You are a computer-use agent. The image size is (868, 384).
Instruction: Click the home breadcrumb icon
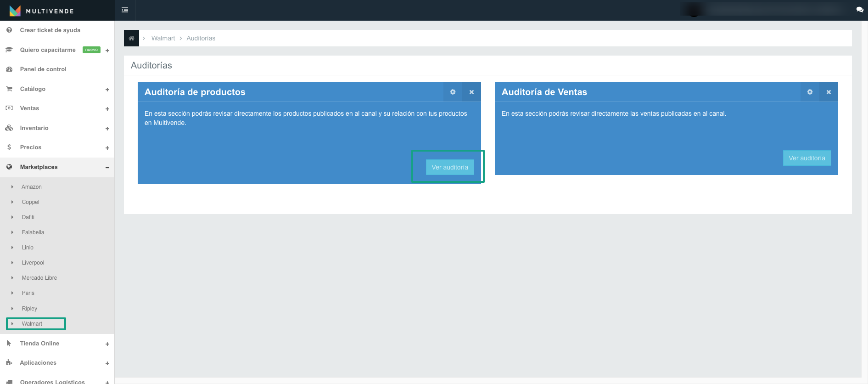[x=131, y=38]
